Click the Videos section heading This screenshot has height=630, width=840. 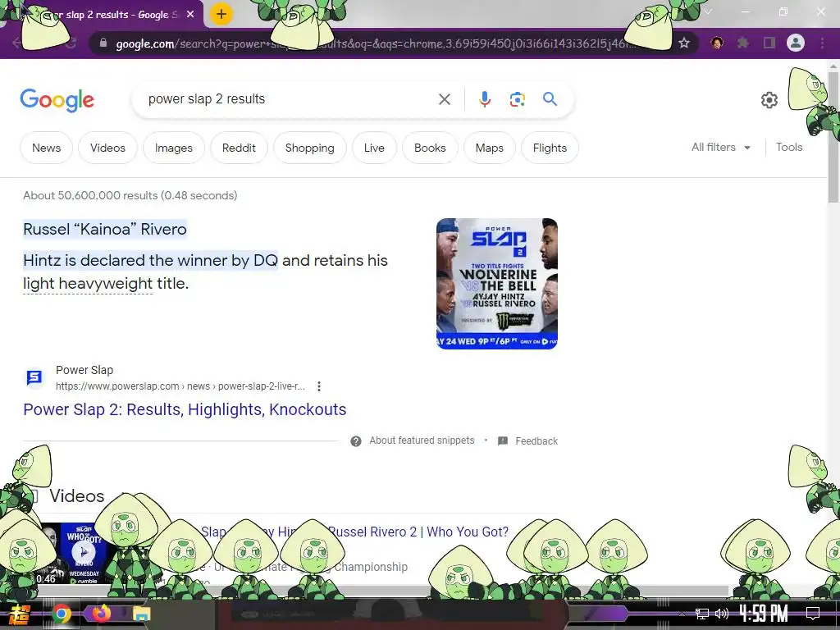[x=76, y=496]
